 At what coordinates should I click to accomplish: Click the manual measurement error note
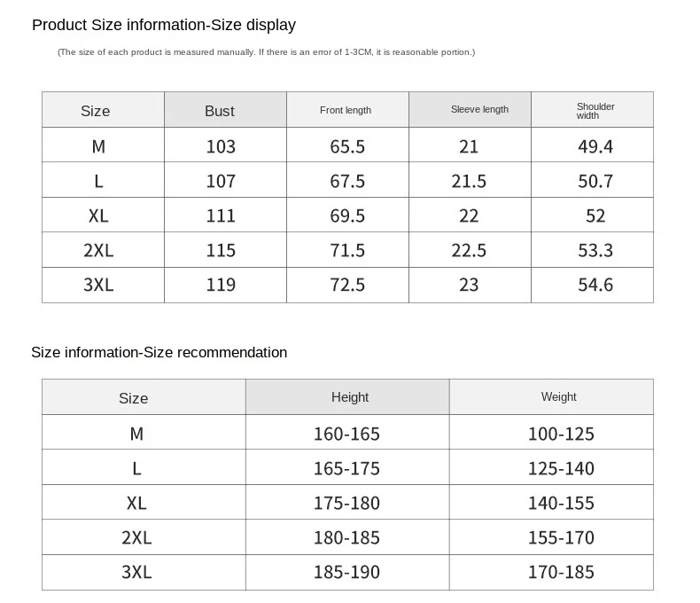point(266,52)
